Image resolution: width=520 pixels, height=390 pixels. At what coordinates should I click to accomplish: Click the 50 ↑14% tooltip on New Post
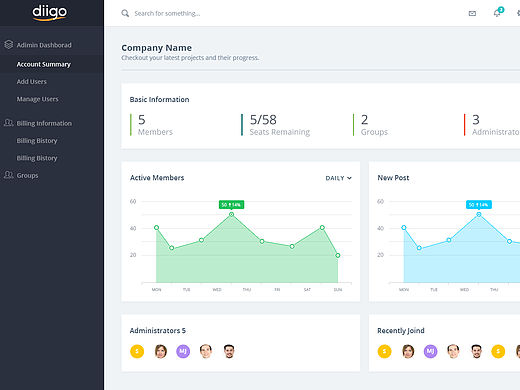pyautogui.click(x=479, y=204)
